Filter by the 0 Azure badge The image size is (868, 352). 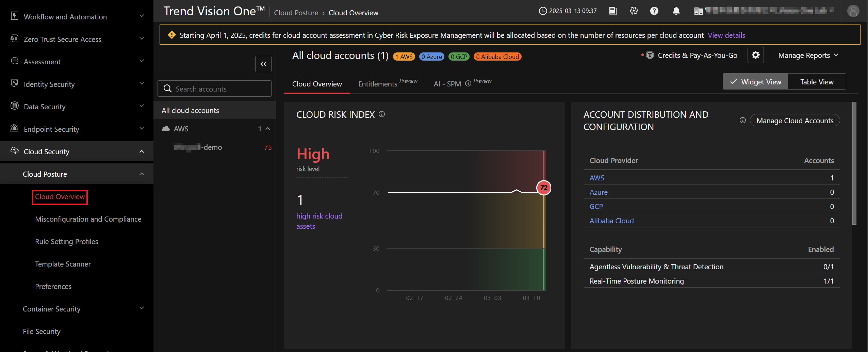tap(431, 57)
